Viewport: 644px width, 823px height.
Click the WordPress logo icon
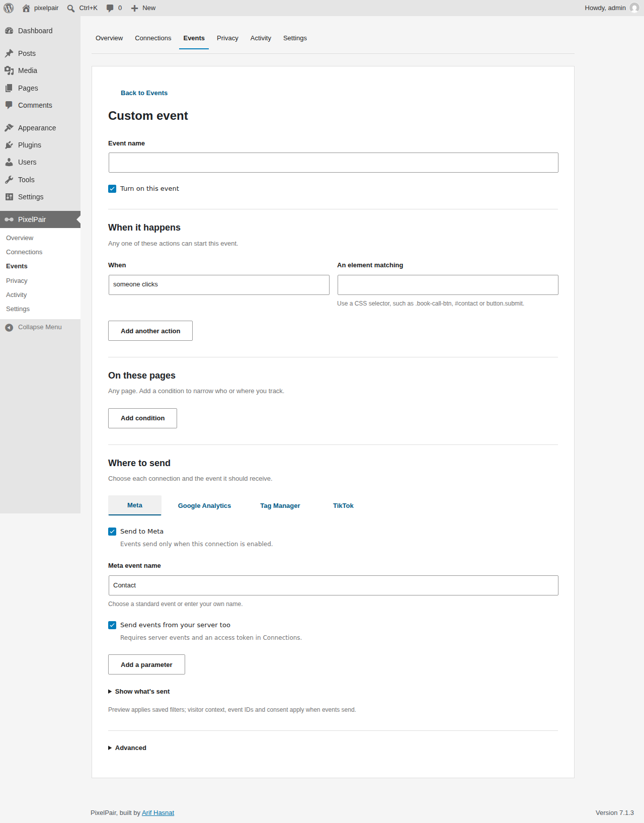pos(9,8)
